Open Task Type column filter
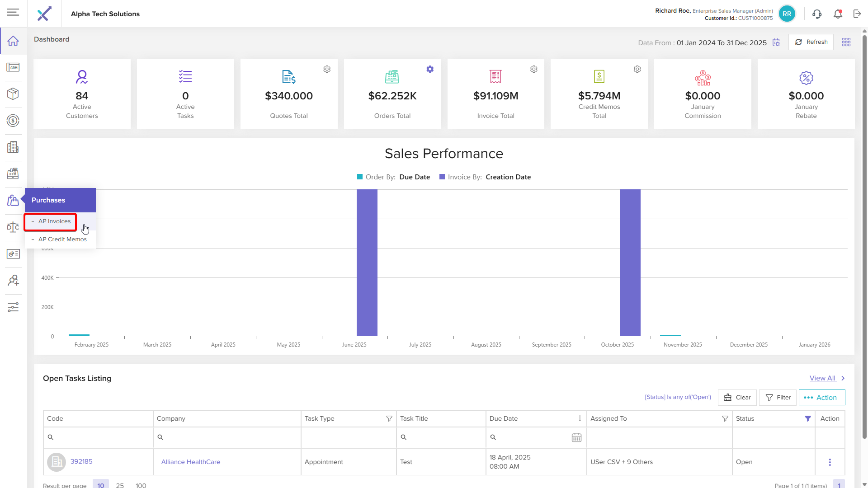868x488 pixels. tap(389, 419)
